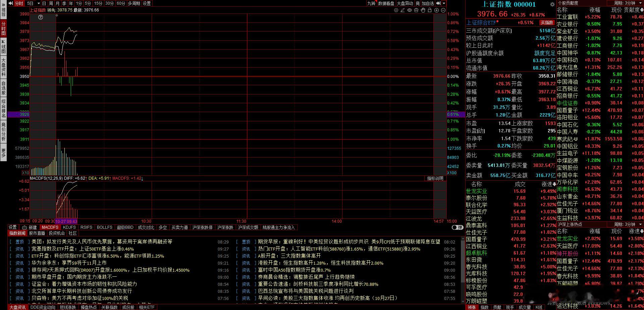
Task: Open chart settings gear in chart toolbar
Action: click(x=396, y=10)
